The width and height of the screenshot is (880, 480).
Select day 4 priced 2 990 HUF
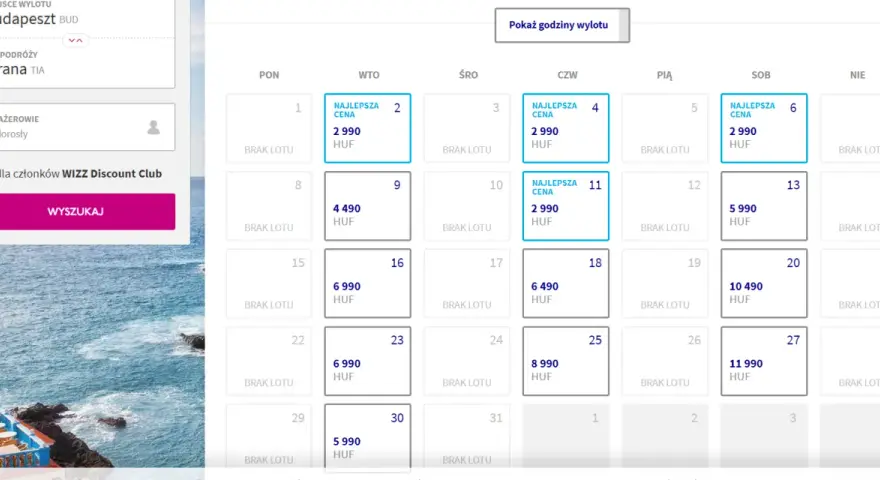(x=566, y=128)
